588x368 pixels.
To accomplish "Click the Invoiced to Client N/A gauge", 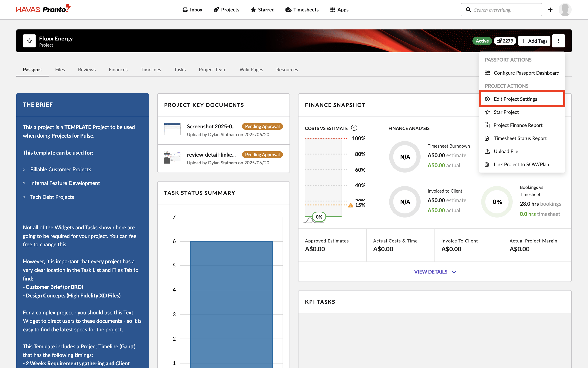I will (x=405, y=202).
